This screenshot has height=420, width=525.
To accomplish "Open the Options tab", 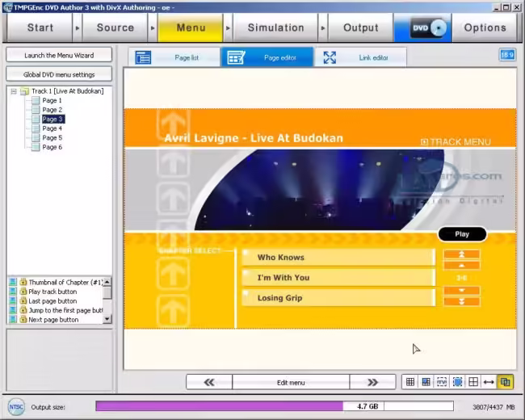I will pyautogui.click(x=485, y=27).
